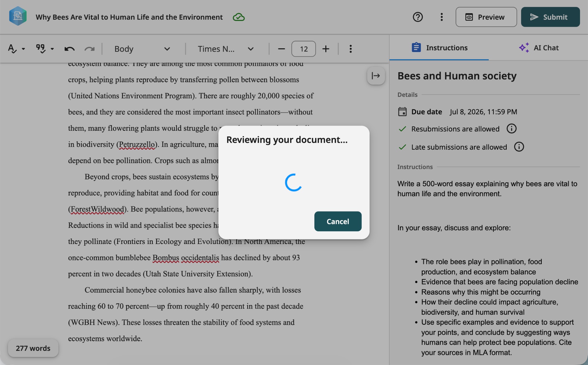Click the document title in the header
Viewport: 588px width, 365px height.
pos(129,17)
